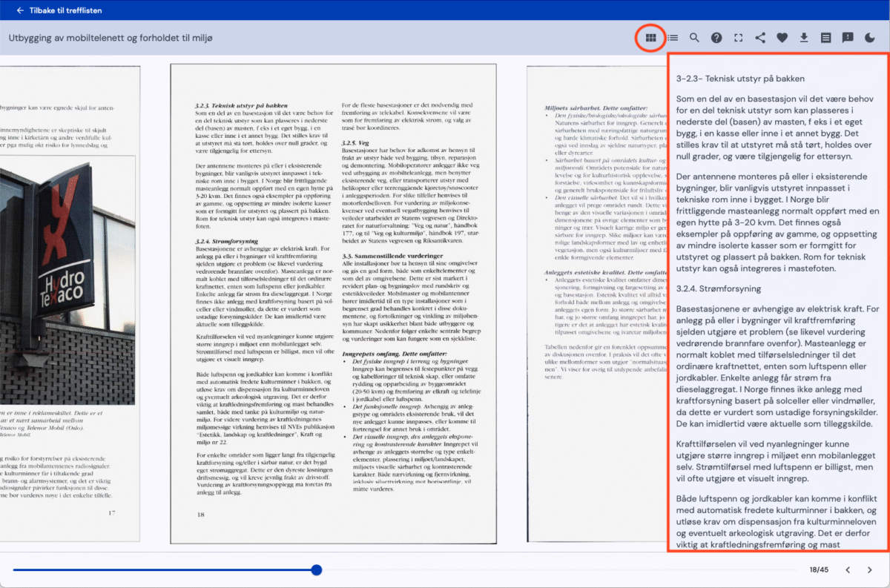Click the 18/45 page counter
This screenshot has width=890, height=588.
pyautogui.click(x=818, y=569)
